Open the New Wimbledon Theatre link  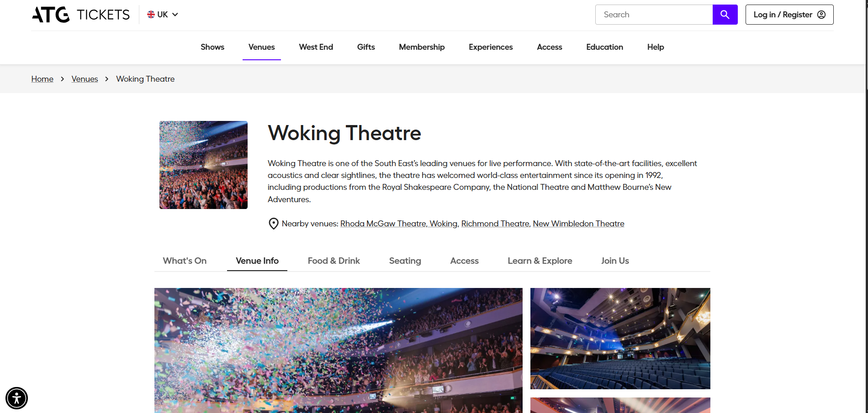(578, 224)
